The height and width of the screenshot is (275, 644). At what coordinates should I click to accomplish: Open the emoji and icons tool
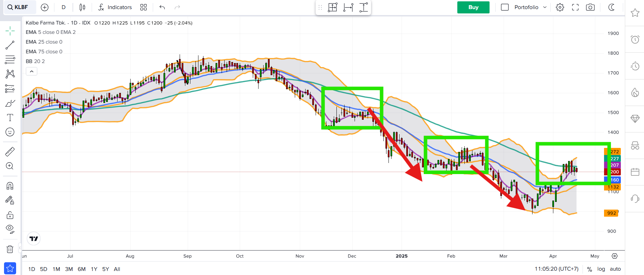(10, 132)
